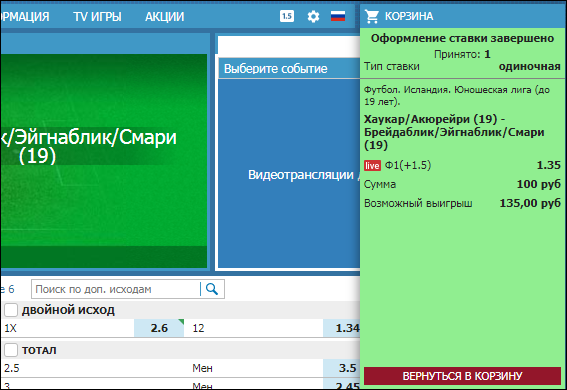Image resolution: width=567 pixels, height=390 pixels.
Task: Select the 12 odds 1.34 cell
Action: click(x=342, y=328)
